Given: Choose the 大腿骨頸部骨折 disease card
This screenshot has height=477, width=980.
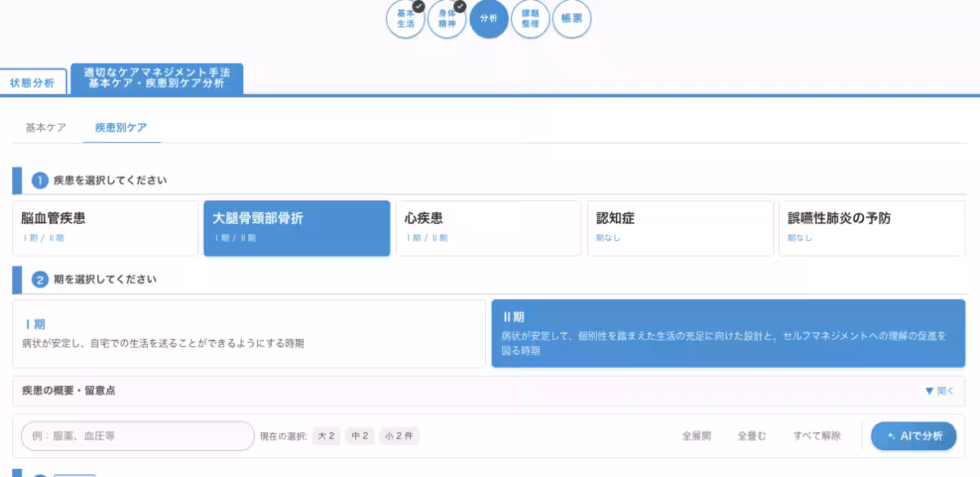Looking at the screenshot, I should pos(296,229).
